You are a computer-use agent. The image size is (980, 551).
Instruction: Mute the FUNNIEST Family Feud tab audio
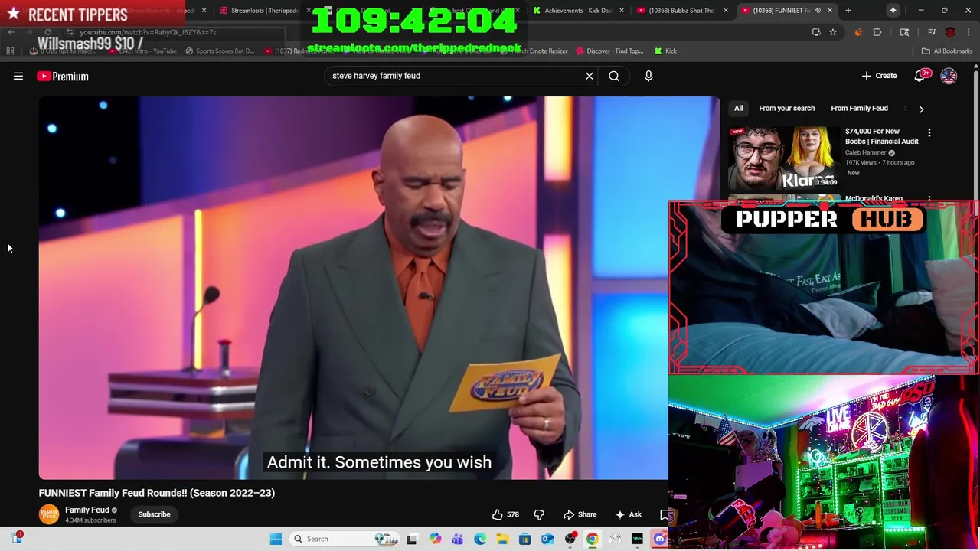pos(818,11)
